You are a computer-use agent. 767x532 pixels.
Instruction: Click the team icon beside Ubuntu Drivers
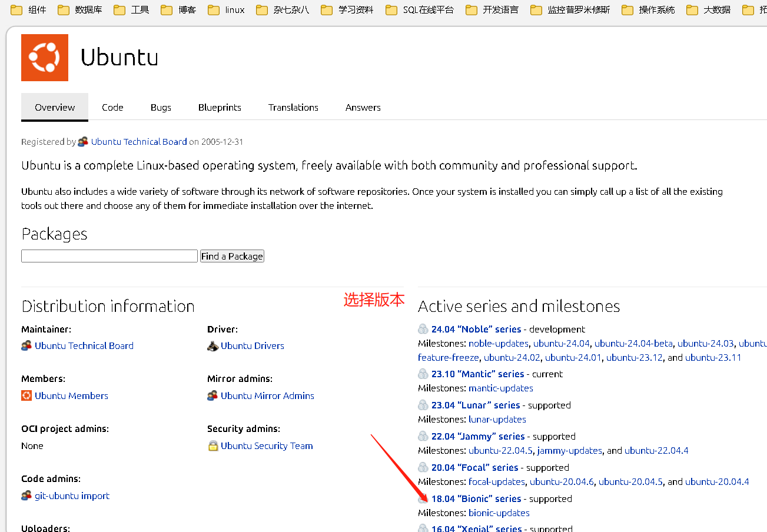pos(213,346)
